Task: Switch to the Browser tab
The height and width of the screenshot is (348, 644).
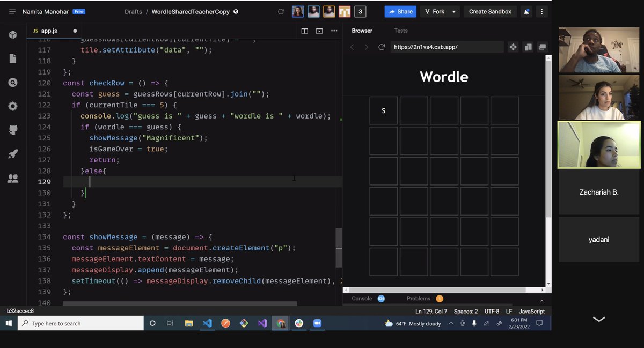Action: point(362,31)
